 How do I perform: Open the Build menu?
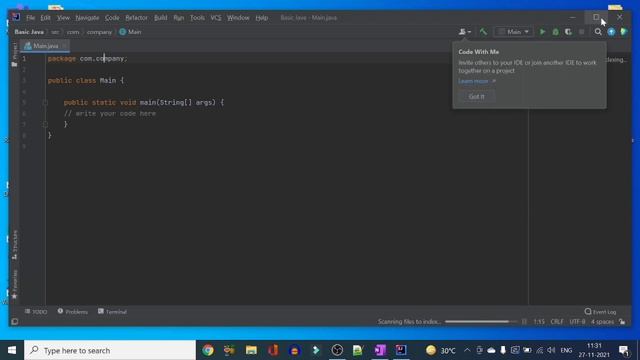click(x=160, y=18)
